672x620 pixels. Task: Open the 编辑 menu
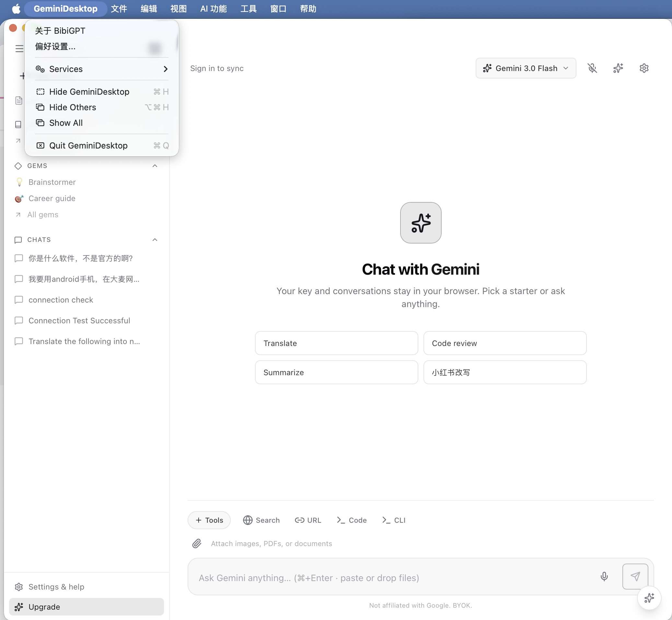(149, 9)
